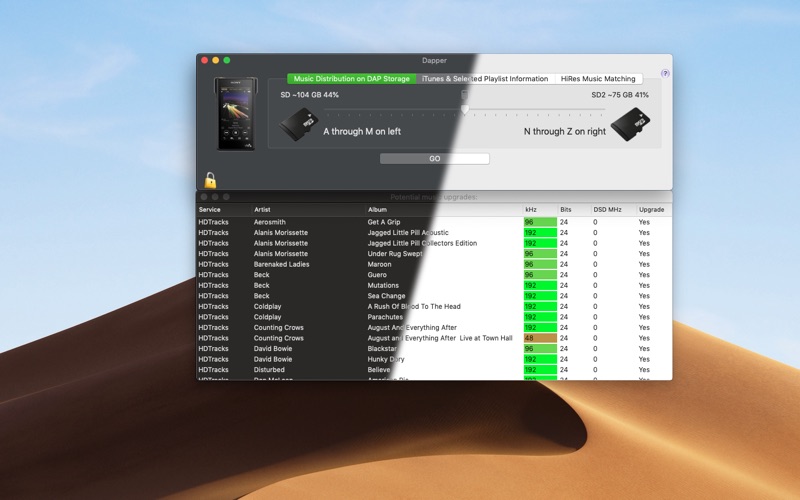
Task: Open the help question mark icon
Action: (x=665, y=73)
